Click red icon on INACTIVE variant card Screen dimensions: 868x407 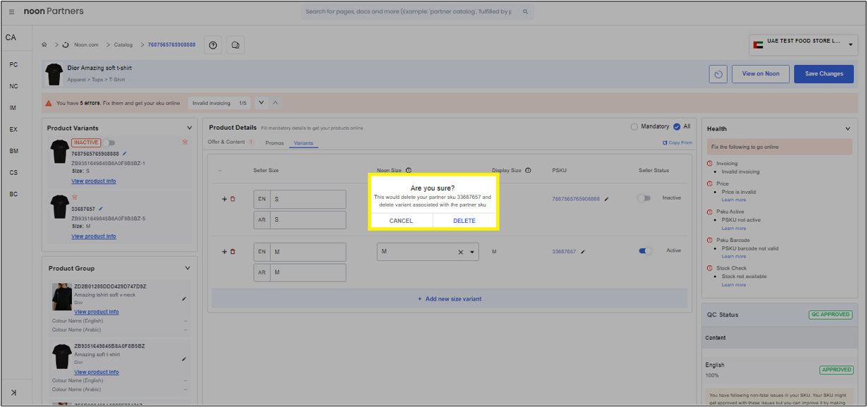(x=185, y=142)
